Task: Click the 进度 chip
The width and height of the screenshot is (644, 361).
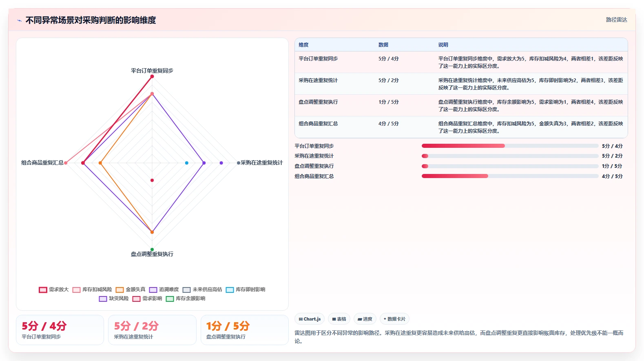Action: click(365, 319)
